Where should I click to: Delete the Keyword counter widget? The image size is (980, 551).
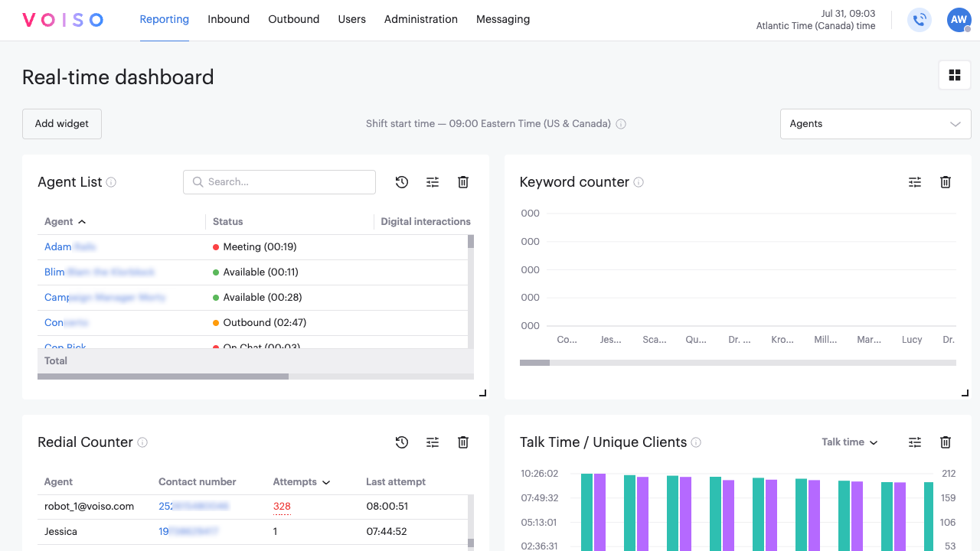945,182
